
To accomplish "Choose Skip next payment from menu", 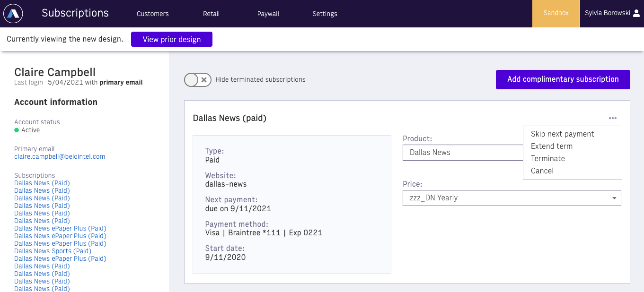I will tap(562, 134).
